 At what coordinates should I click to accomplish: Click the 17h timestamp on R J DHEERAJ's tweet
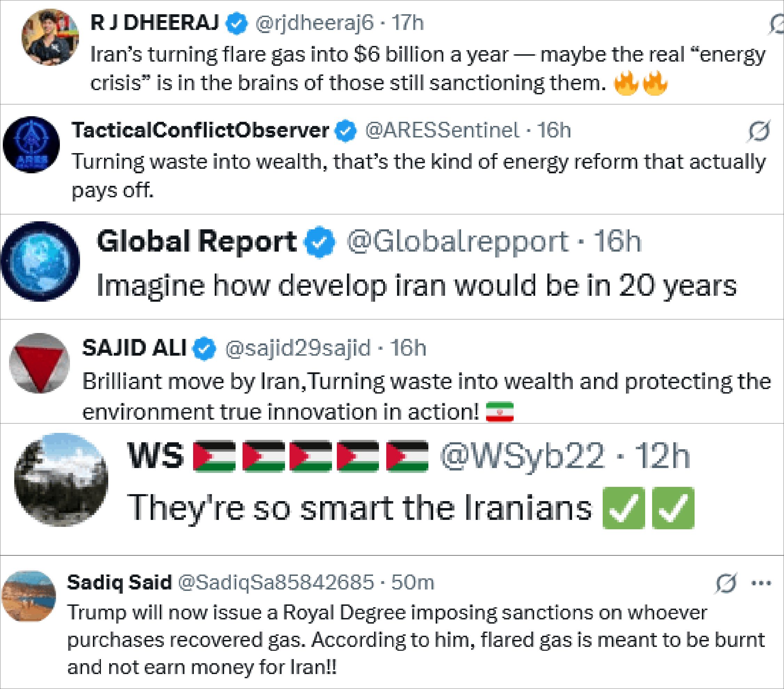[x=407, y=23]
